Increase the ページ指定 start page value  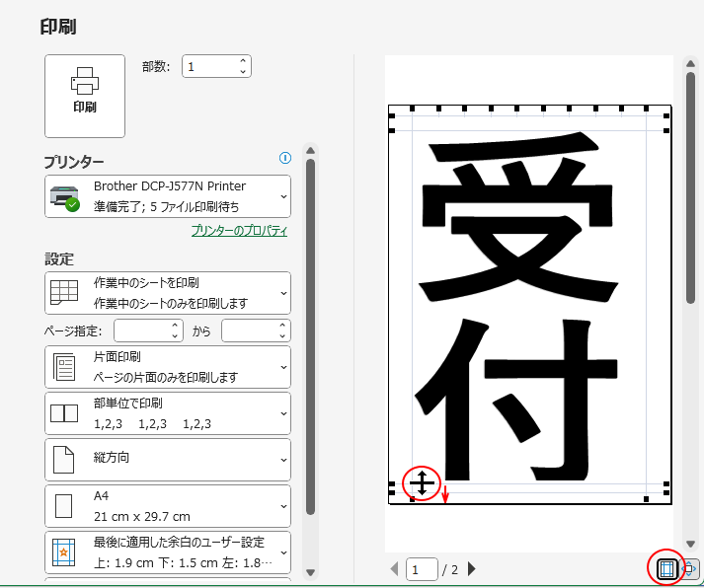[x=175, y=326]
